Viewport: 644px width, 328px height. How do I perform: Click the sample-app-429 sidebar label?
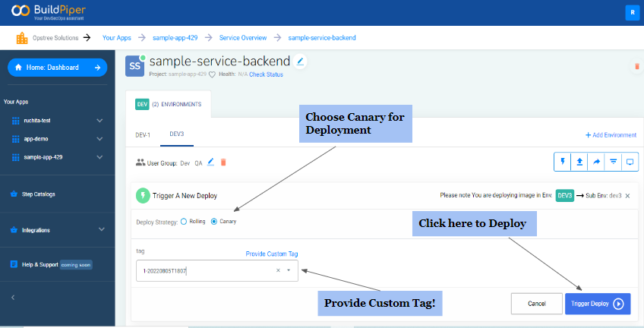pos(43,157)
